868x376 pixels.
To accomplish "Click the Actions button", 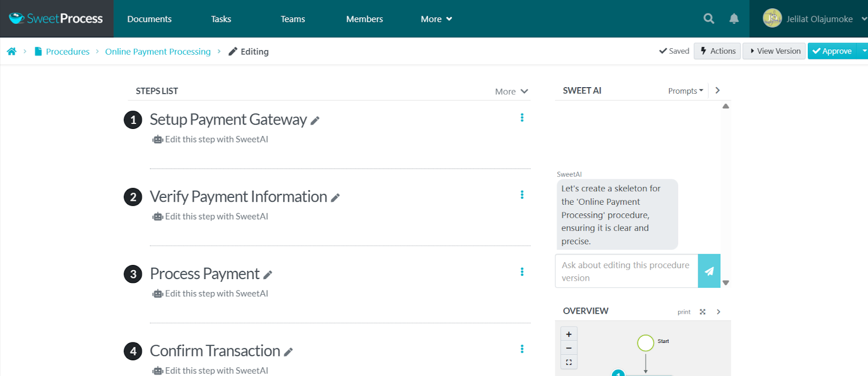I will pos(717,51).
